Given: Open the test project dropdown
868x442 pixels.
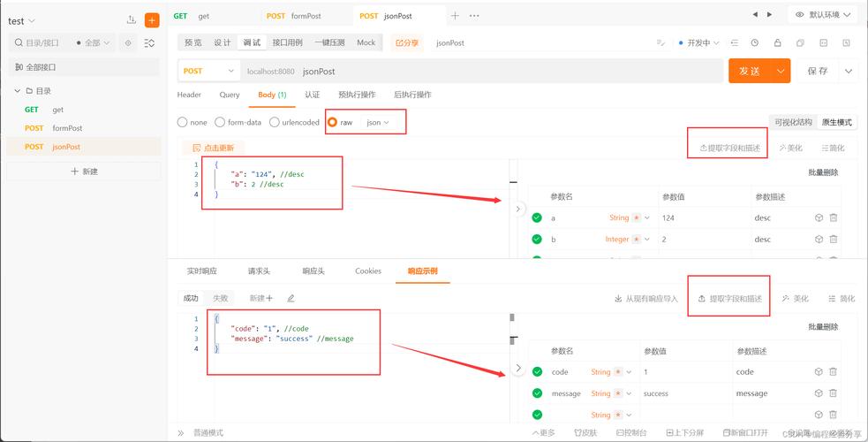Looking at the screenshot, I should coord(21,21).
